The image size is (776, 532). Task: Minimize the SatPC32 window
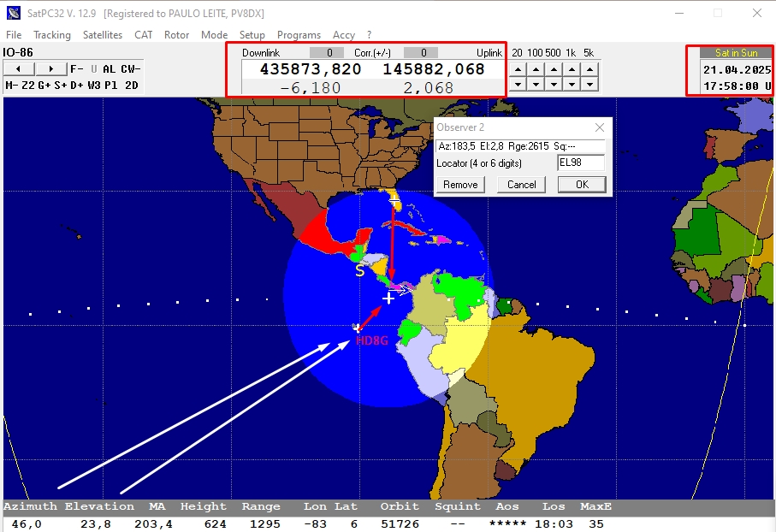point(679,13)
